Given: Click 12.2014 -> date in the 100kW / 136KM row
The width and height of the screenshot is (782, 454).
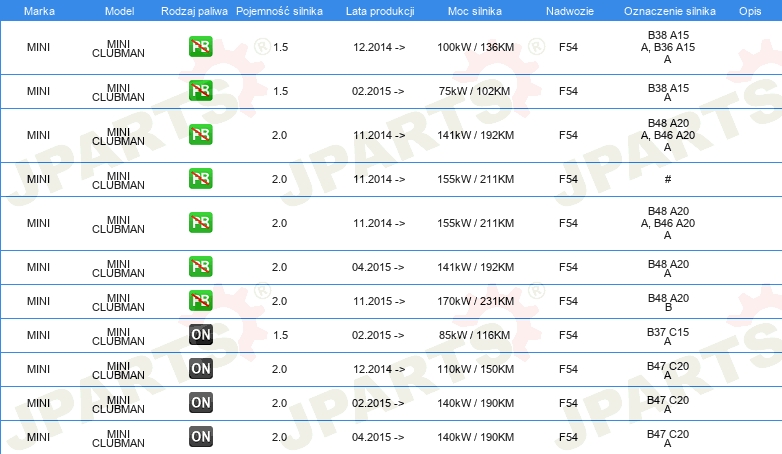Looking at the screenshot, I should 379,47.
